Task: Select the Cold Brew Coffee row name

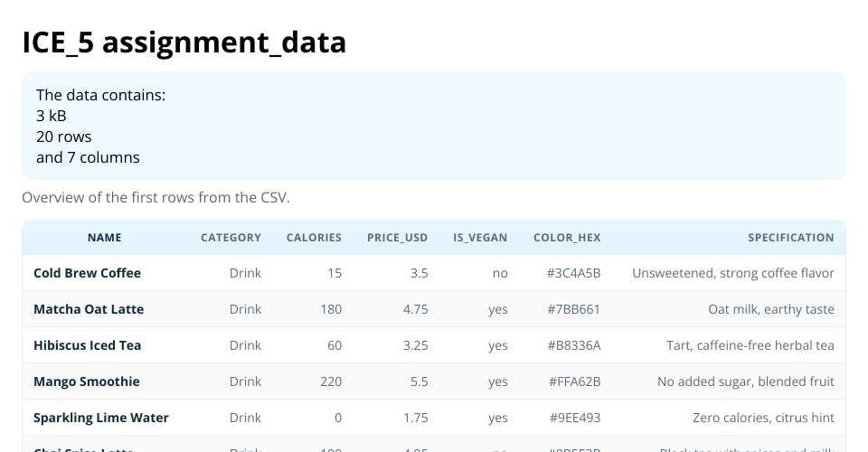Action: pos(87,273)
